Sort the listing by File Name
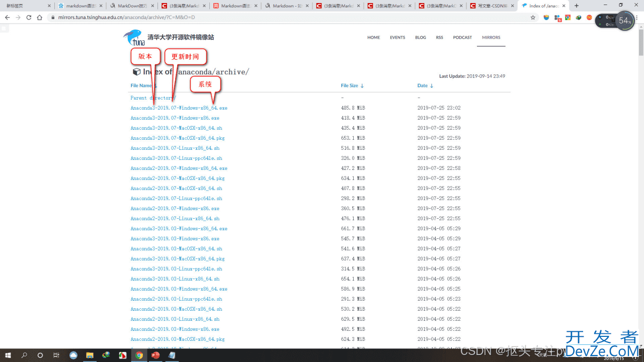The height and width of the screenshot is (362, 644). click(x=143, y=85)
